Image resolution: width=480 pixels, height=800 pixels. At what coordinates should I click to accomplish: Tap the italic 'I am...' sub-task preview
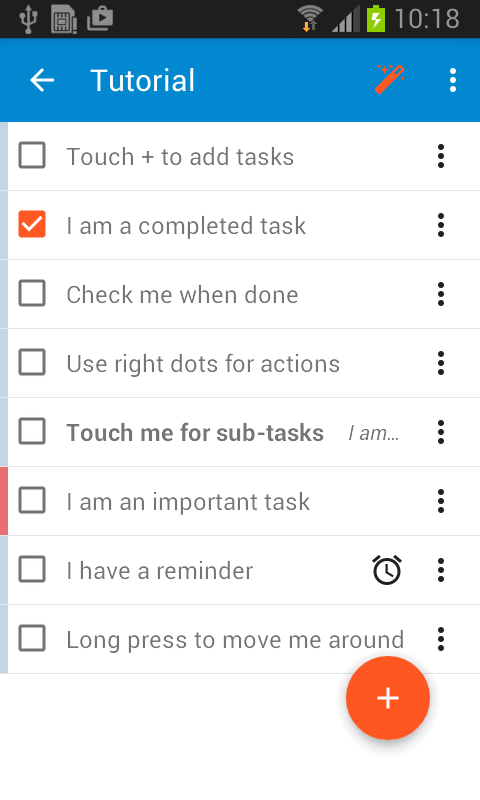pyautogui.click(x=373, y=433)
